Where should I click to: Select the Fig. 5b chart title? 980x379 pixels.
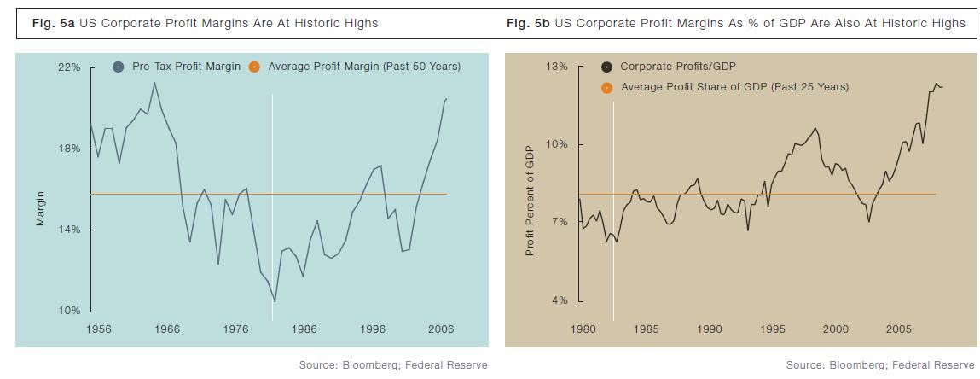click(735, 24)
